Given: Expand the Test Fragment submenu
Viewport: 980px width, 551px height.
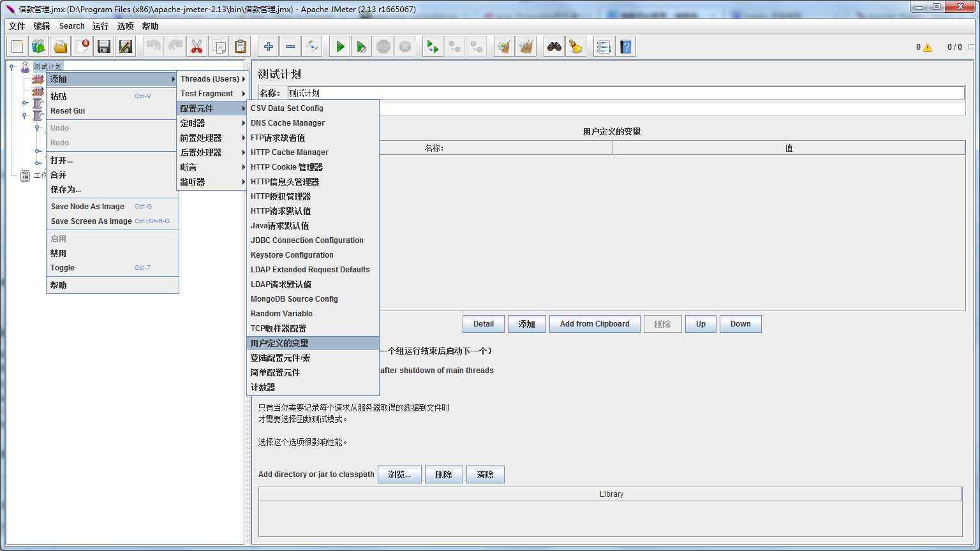Looking at the screenshot, I should click(212, 94).
